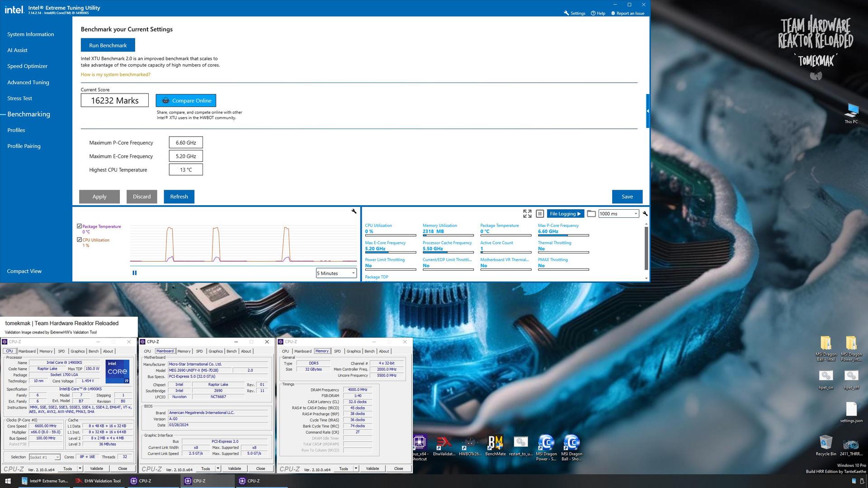Pause the graph below the chart
Image resolution: width=868 pixels, height=488 pixels.
134,273
